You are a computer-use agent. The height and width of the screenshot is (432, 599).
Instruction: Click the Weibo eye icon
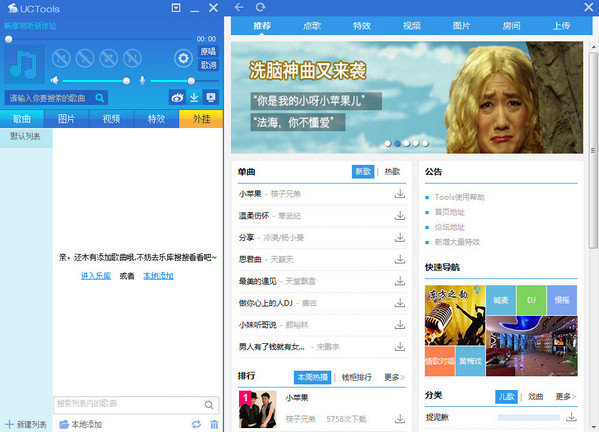tap(177, 97)
